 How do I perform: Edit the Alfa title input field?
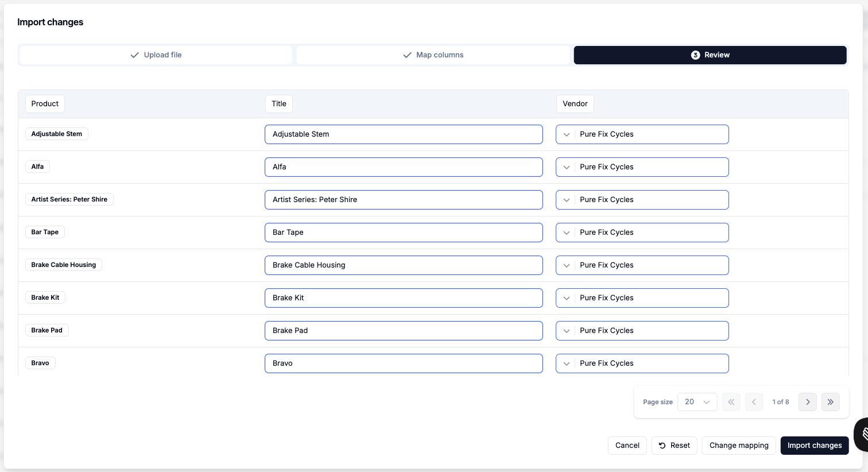point(403,167)
